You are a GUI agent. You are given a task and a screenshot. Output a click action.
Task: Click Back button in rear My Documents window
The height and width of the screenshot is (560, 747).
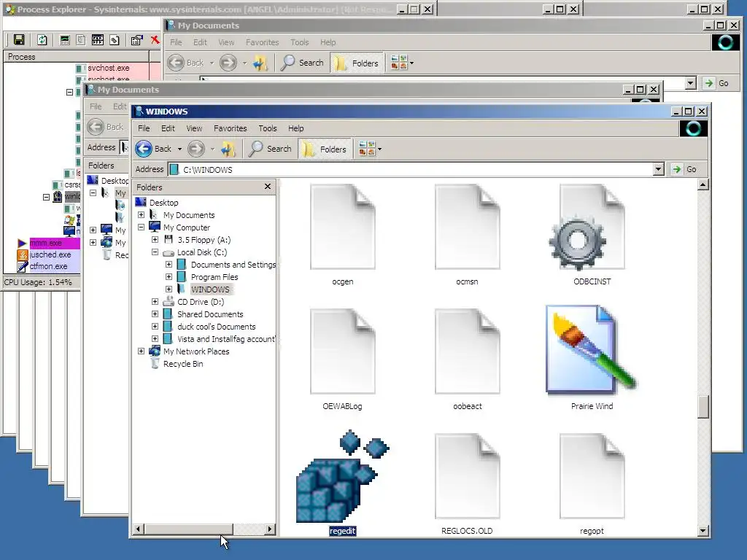point(186,63)
